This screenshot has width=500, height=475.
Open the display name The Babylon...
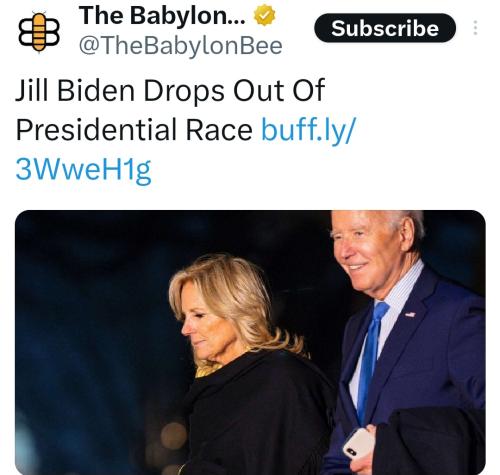(x=162, y=15)
